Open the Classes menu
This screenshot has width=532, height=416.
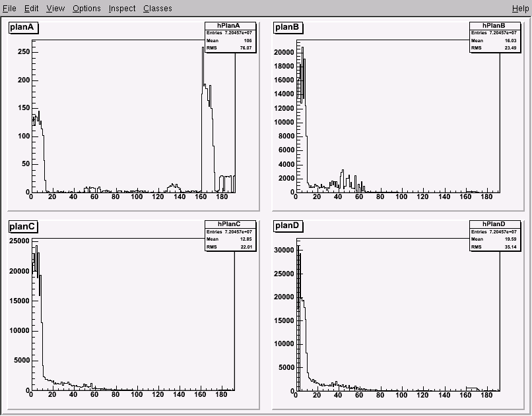158,9
